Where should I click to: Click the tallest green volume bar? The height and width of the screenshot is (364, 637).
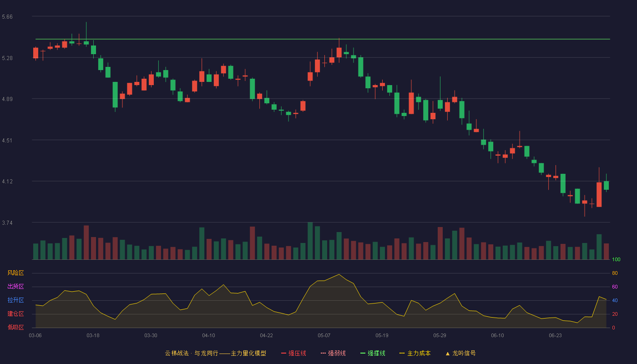pos(310,241)
